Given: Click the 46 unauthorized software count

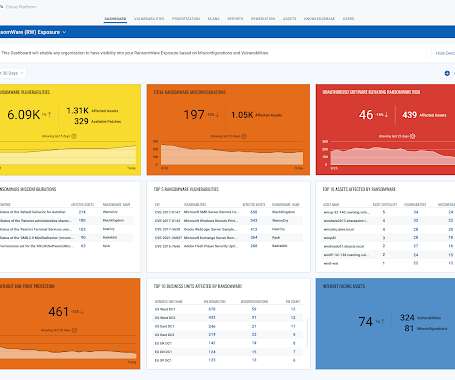Looking at the screenshot, I should 366,115.
